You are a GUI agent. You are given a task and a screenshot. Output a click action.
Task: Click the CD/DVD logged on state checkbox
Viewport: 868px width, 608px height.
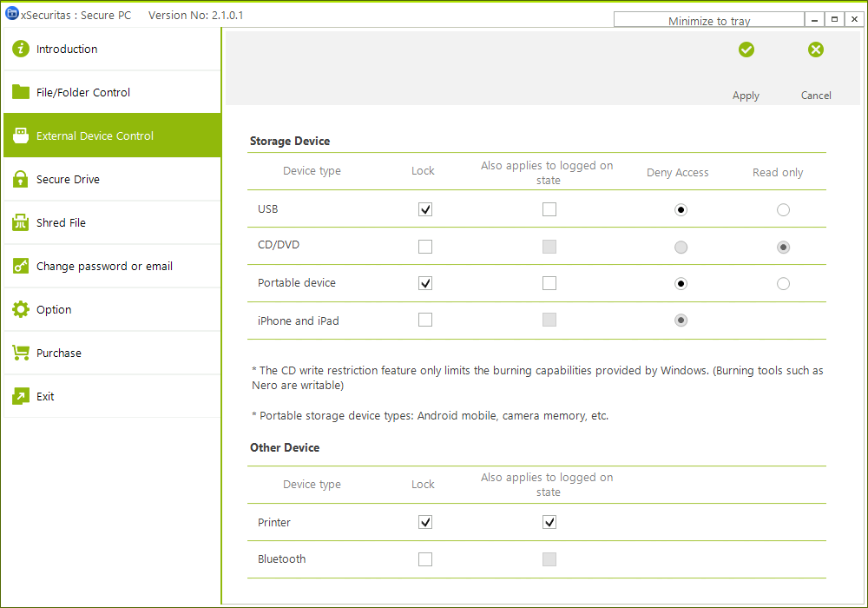point(549,247)
